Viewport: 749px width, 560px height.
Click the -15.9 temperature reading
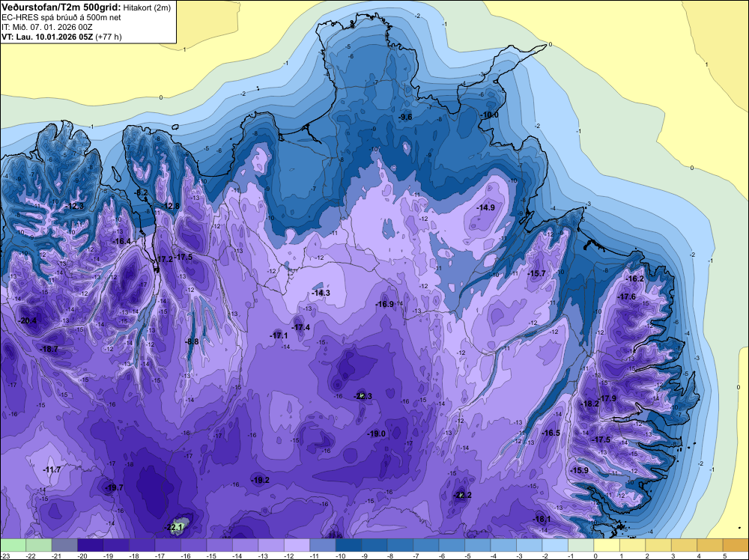tap(580, 471)
